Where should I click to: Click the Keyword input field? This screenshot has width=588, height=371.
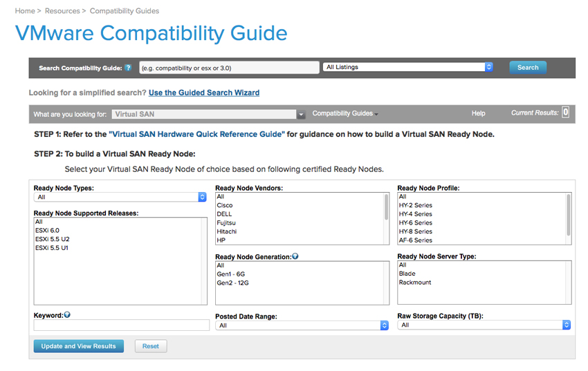(122, 325)
